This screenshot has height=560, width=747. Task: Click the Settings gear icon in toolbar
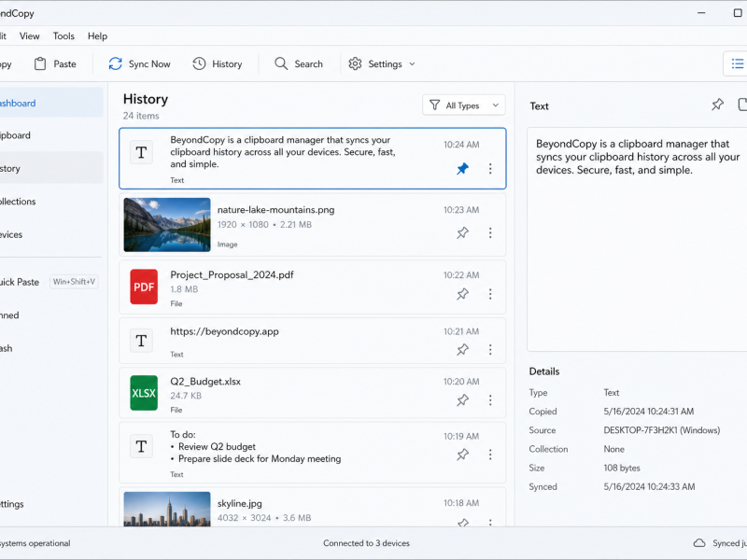355,63
